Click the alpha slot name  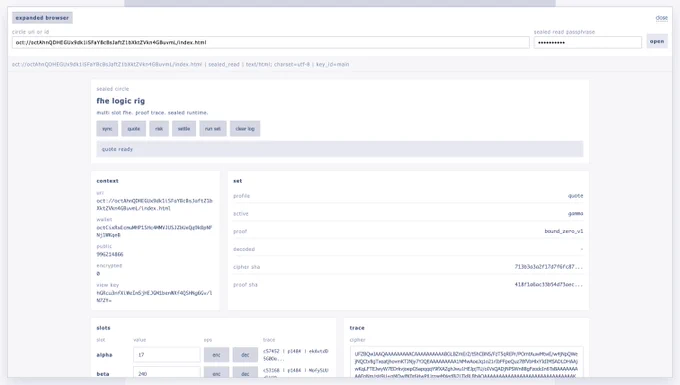(x=104, y=355)
